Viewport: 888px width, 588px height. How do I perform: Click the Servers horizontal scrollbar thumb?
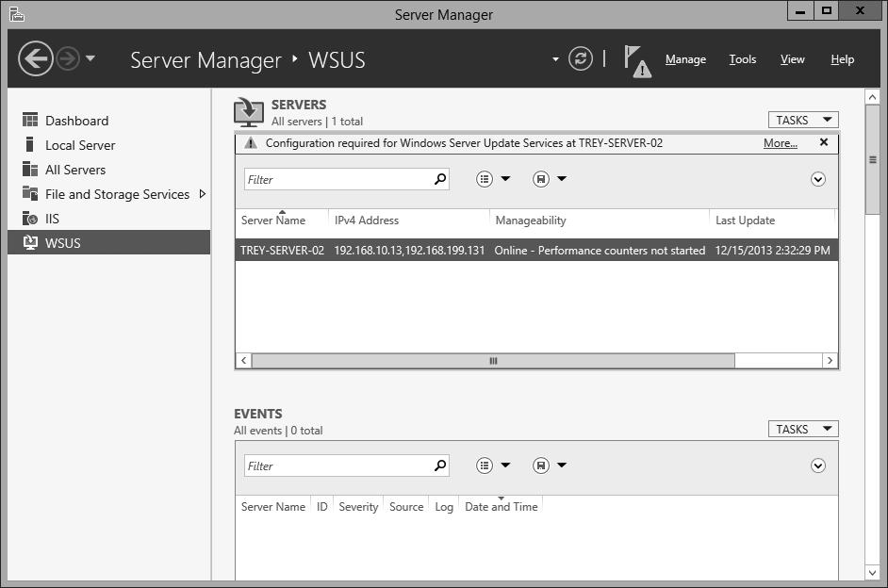tap(493, 361)
